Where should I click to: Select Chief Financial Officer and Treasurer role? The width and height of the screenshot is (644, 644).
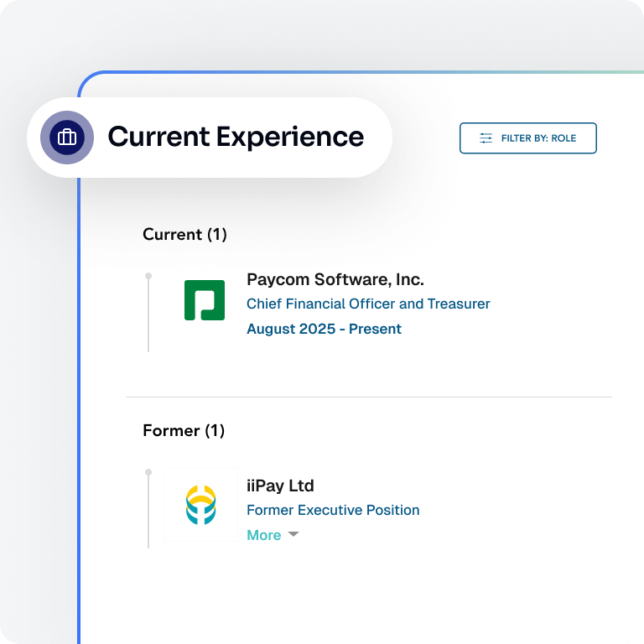click(x=368, y=304)
